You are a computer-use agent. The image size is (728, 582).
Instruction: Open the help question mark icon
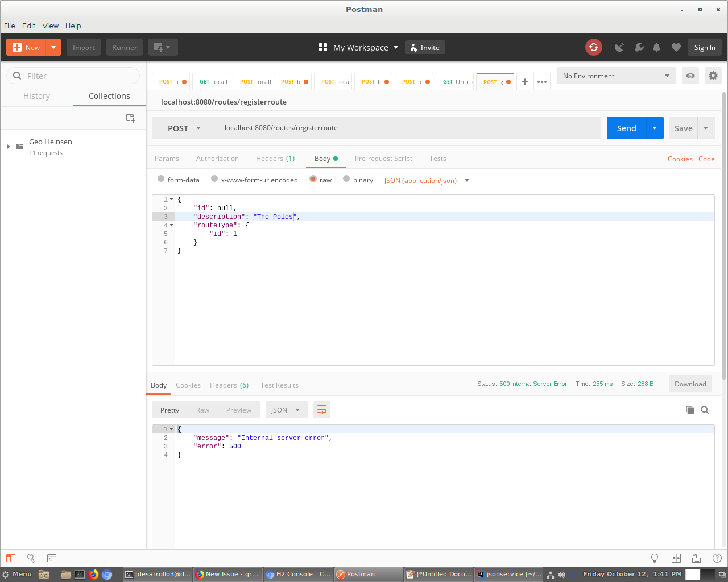click(x=717, y=558)
